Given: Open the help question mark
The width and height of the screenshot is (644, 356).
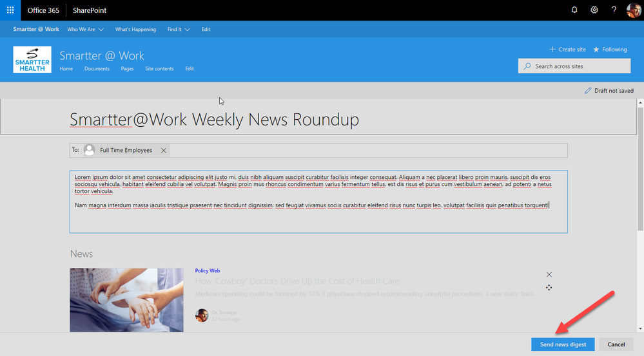Looking at the screenshot, I should pos(614,10).
